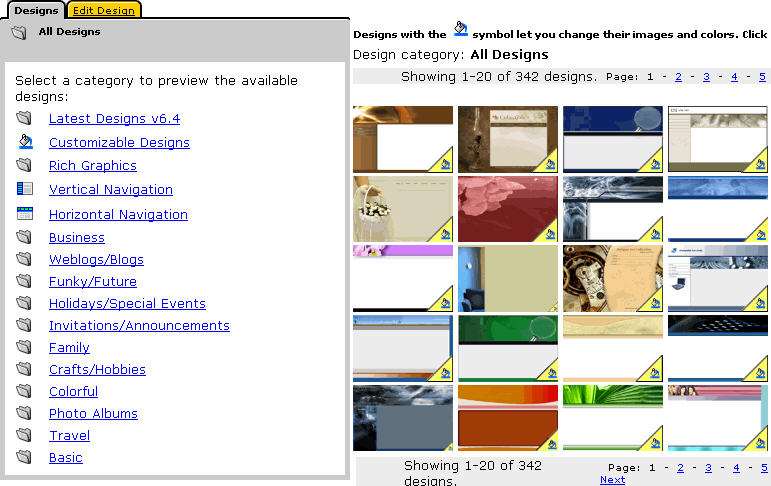
Task: Select the blue door olive design thumbnail
Action: 508,278
